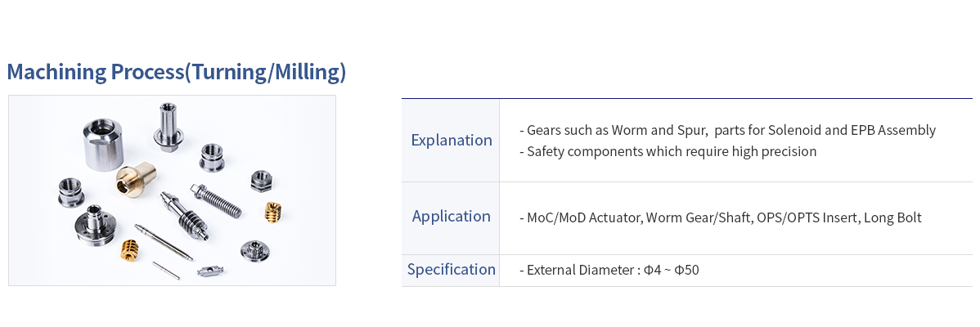Click the Machining Process(Turning/Milling) heading
980x327 pixels.
(176, 73)
